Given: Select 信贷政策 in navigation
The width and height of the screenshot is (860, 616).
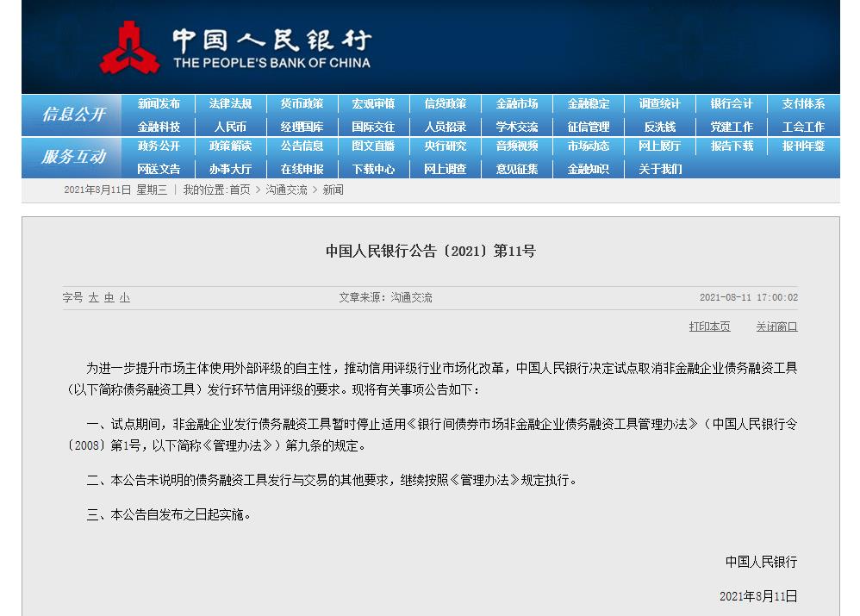Looking at the screenshot, I should (x=446, y=103).
